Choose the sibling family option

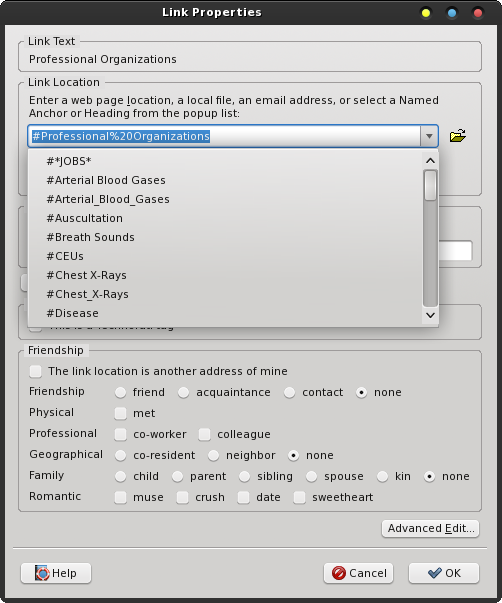(244, 476)
